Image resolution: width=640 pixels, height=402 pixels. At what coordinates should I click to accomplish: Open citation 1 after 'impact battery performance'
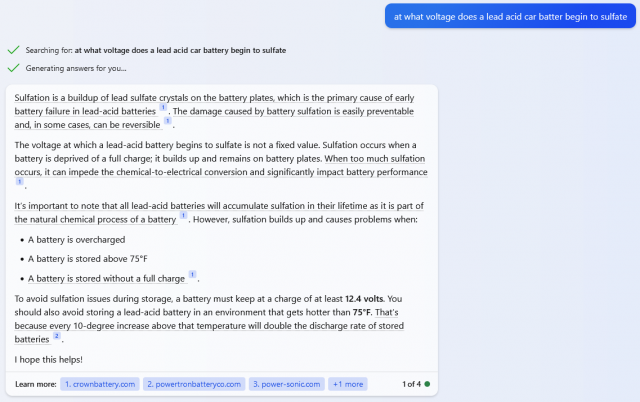[x=19, y=182]
